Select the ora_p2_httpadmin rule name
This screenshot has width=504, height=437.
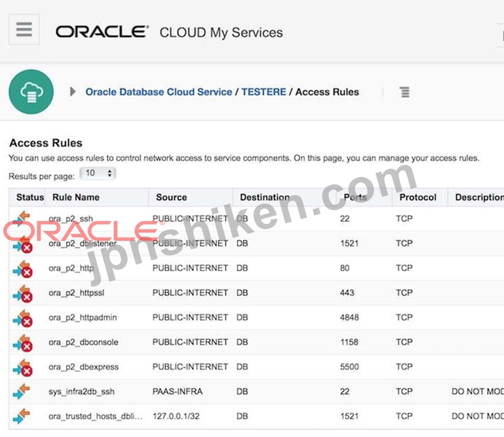coord(83,318)
